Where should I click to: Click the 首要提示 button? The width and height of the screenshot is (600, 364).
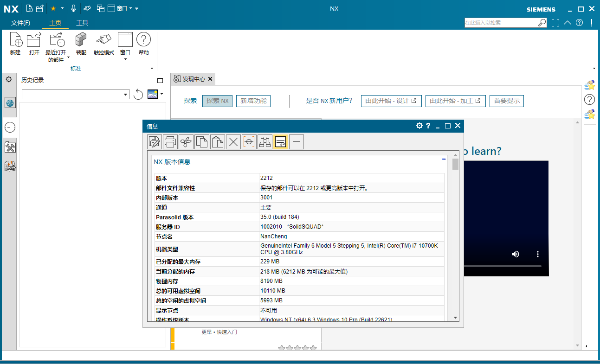(x=507, y=101)
